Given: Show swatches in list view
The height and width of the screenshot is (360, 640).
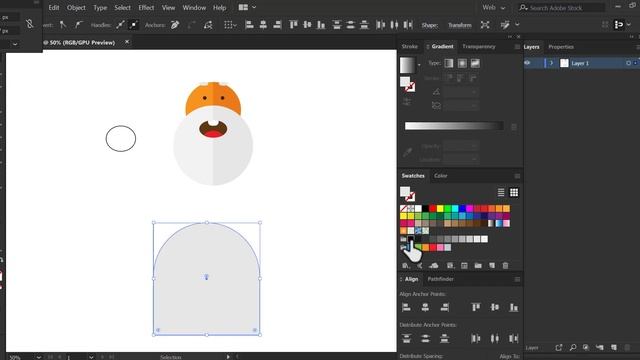Looking at the screenshot, I should click(501, 192).
